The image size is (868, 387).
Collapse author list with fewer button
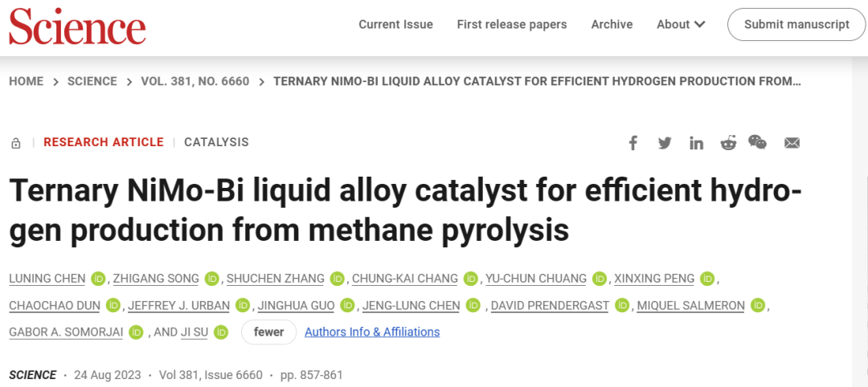coord(269,332)
